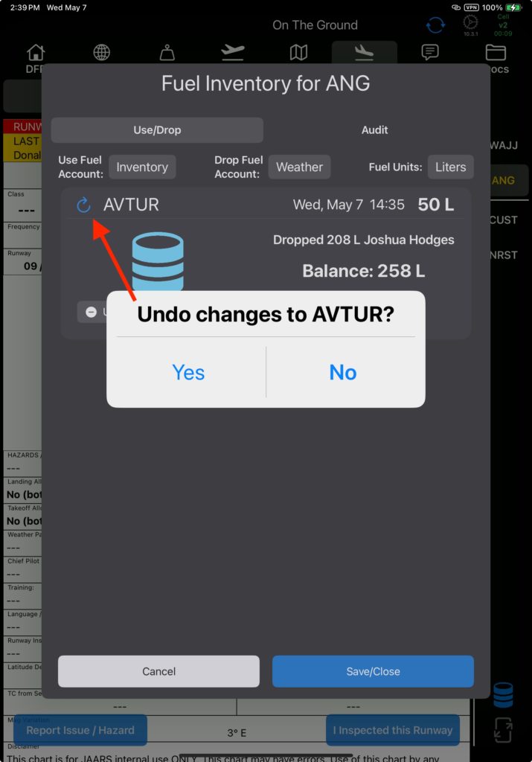Switch to the Audit tab
Image resolution: width=532 pixels, height=762 pixels.
coord(374,130)
